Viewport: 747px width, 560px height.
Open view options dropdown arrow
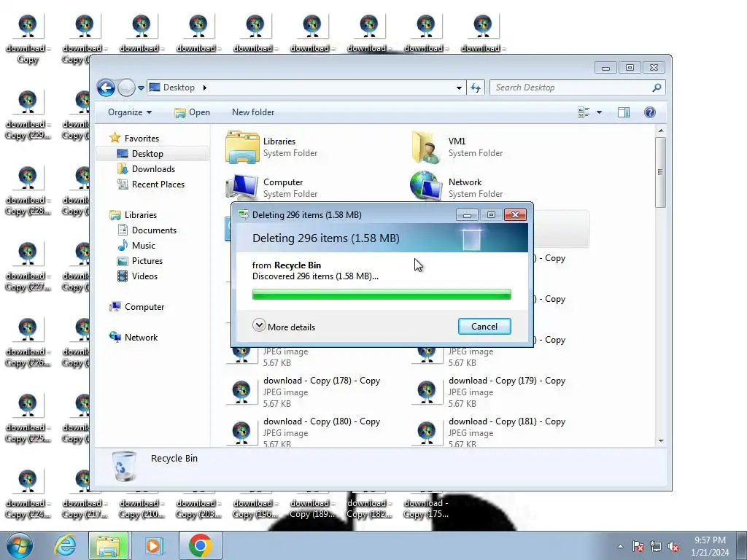(600, 112)
